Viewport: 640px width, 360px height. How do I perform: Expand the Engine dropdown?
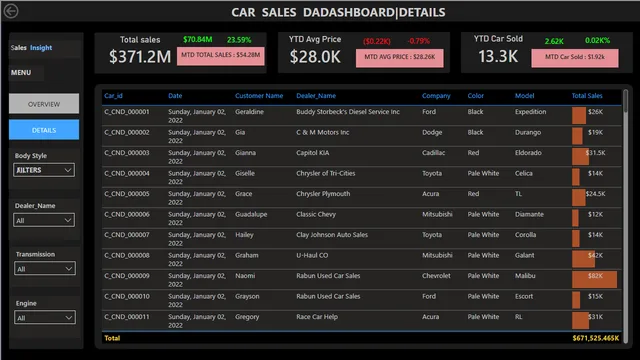point(44,318)
